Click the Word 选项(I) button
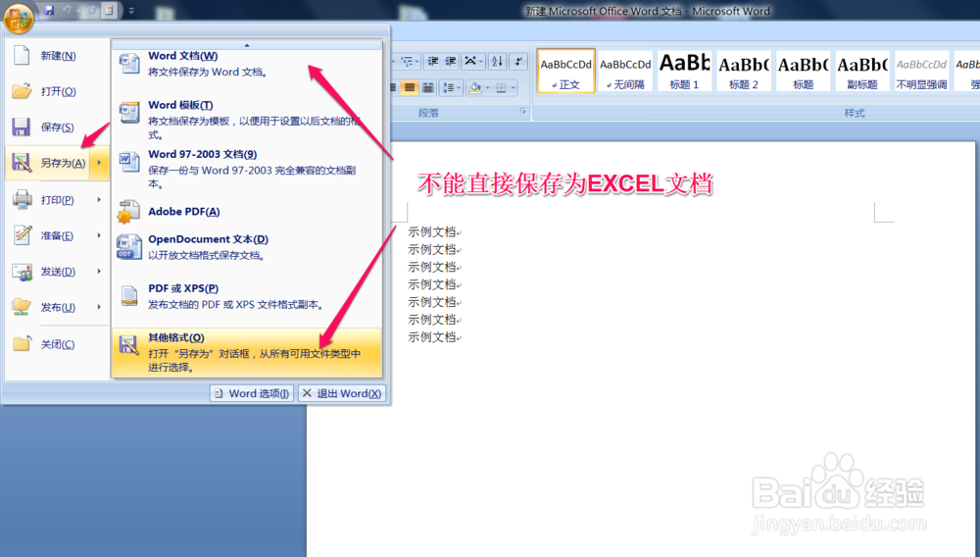980x557 pixels. [252, 393]
